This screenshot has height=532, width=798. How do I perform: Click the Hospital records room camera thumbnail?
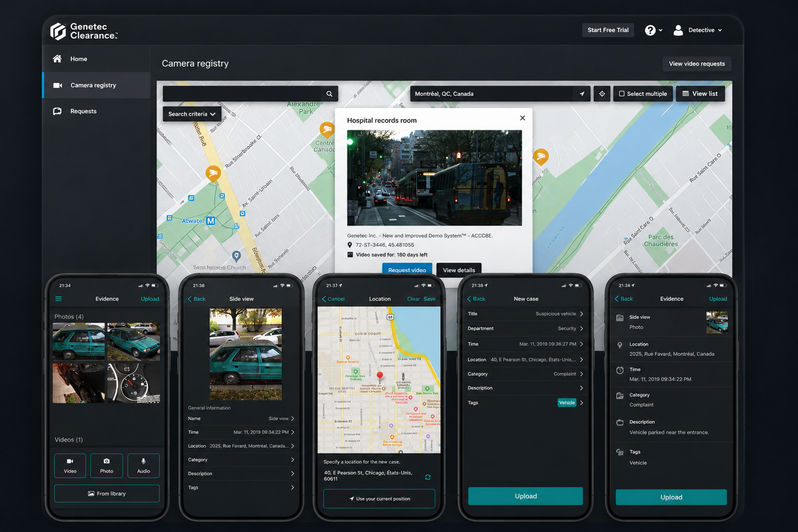point(434,178)
